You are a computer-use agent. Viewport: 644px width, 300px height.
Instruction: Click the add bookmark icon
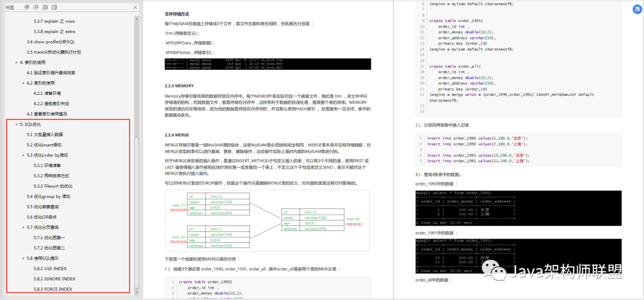(x=45, y=7)
